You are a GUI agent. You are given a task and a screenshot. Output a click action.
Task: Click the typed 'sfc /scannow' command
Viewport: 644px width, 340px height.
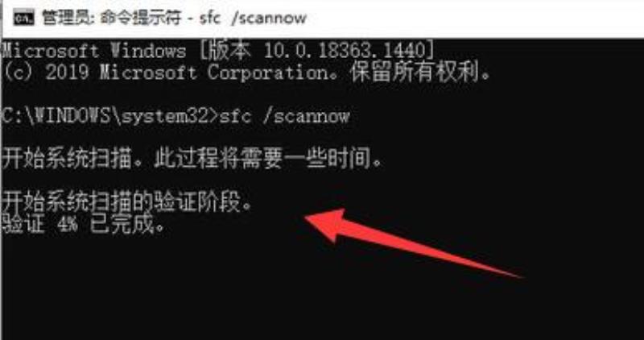pyautogui.click(x=284, y=117)
